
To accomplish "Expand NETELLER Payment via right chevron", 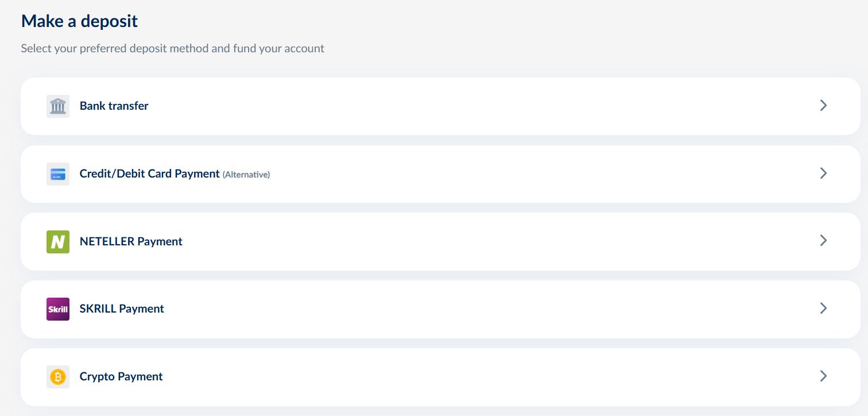I will [x=823, y=240].
